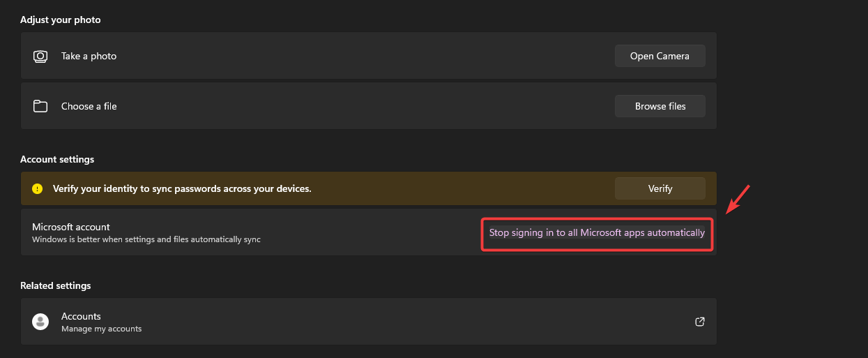Select the Choose a file label
Screen dimensions: 868x358
point(89,106)
